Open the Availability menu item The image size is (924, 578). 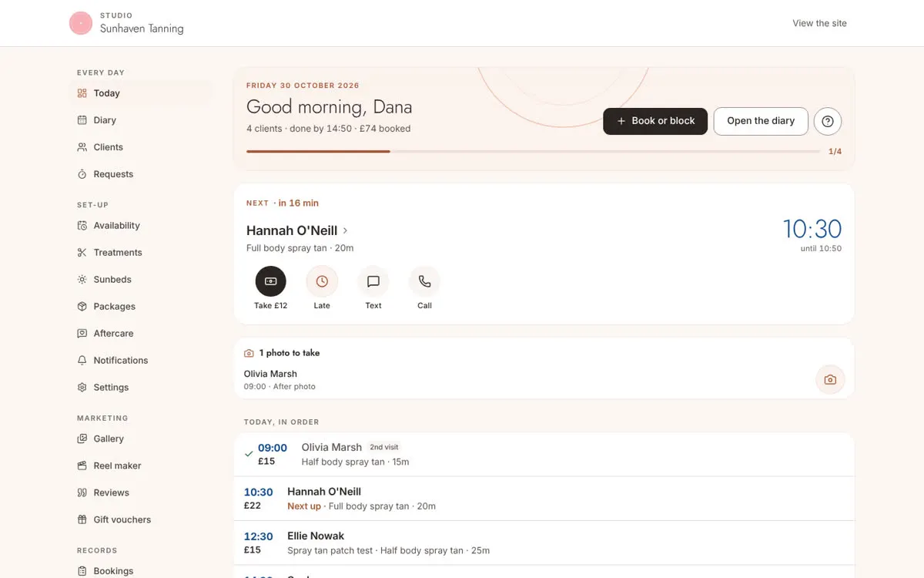coord(141,226)
